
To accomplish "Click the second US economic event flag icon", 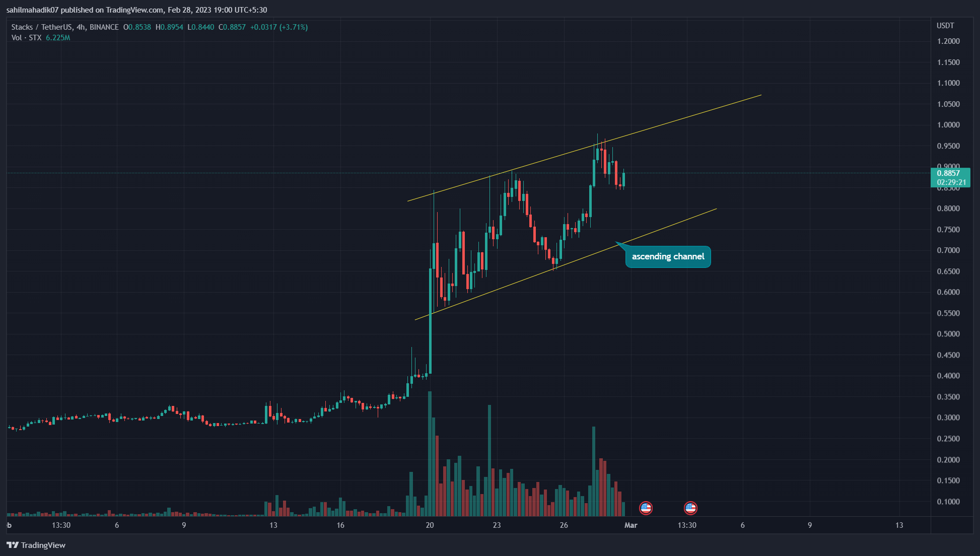I will [690, 508].
